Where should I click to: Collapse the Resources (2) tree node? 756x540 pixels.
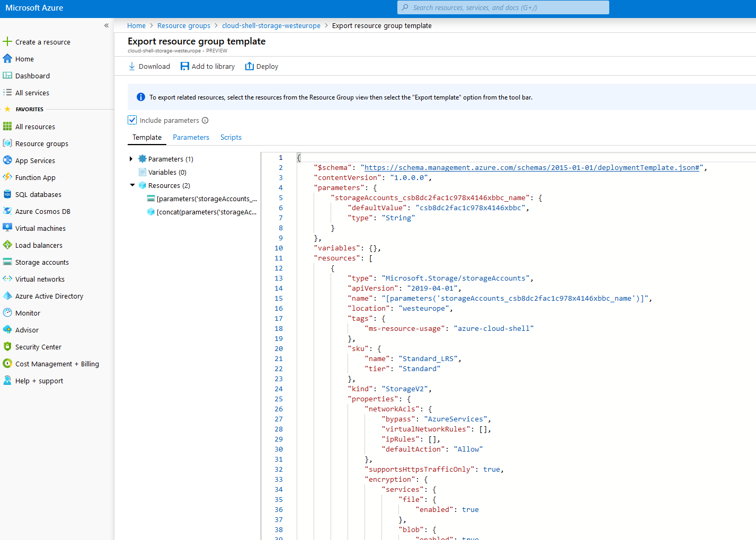click(132, 185)
